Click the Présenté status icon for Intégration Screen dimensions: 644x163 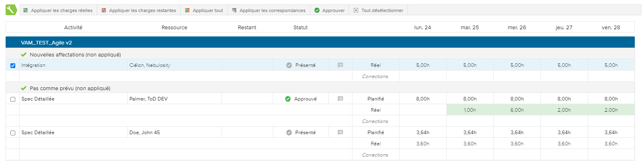click(x=289, y=65)
